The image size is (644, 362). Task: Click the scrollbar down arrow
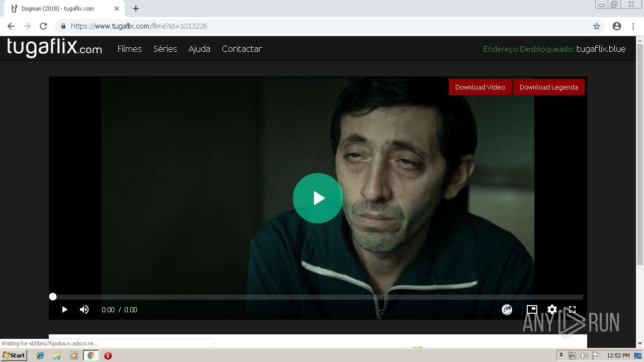640,343
